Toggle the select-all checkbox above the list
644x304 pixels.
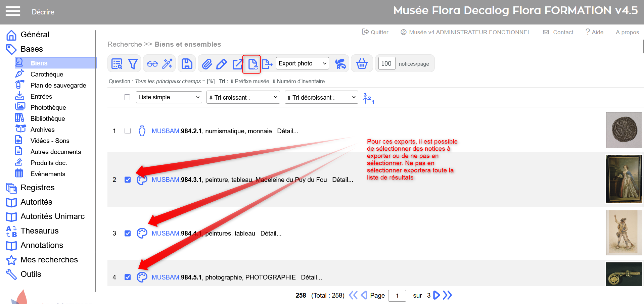(x=127, y=97)
